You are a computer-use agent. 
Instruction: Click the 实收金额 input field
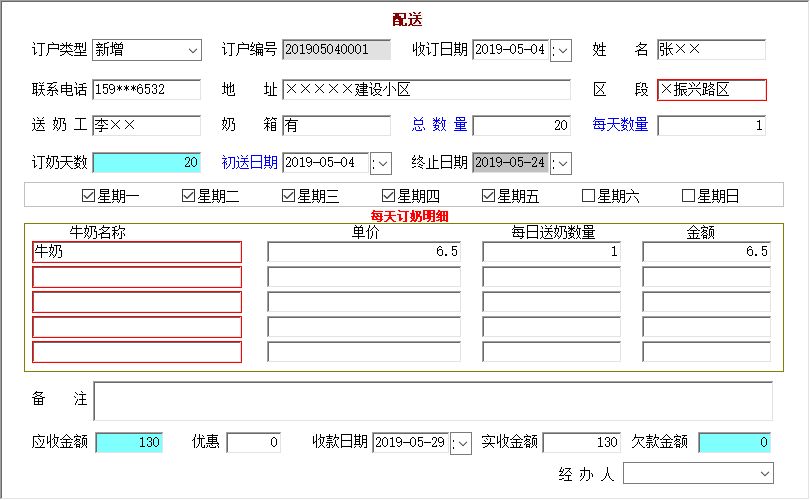[x=582, y=443]
